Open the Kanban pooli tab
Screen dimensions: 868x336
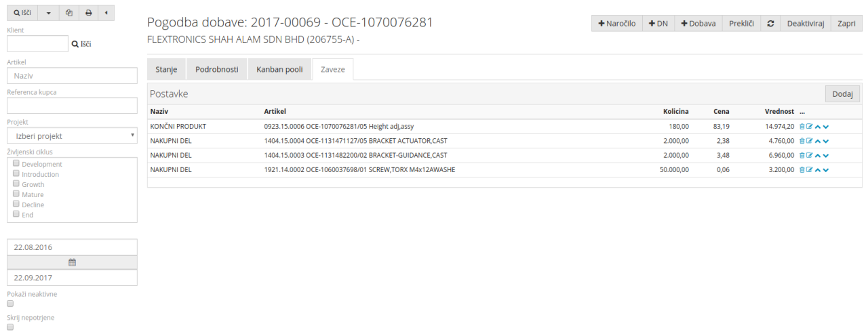279,69
